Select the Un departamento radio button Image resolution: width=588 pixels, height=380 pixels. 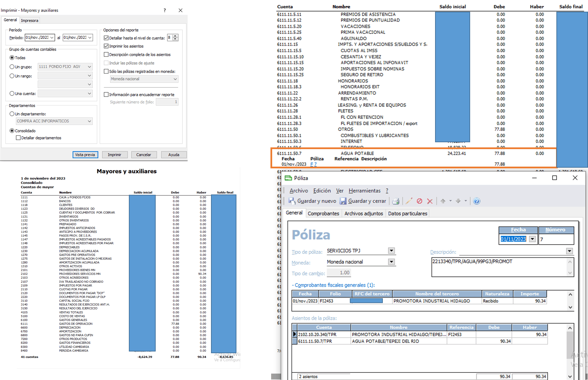tap(12, 114)
